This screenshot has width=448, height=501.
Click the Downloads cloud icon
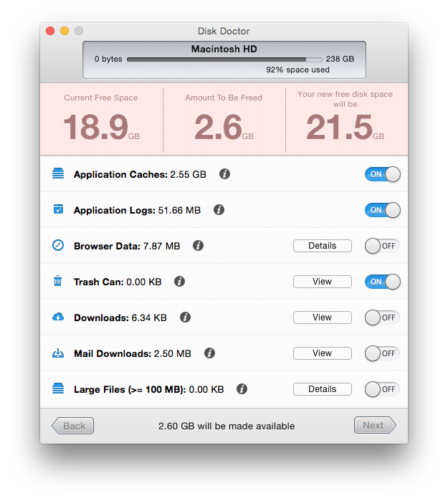coord(58,317)
